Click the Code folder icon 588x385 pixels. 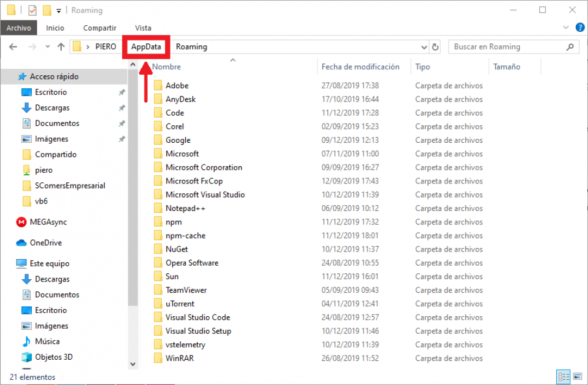tap(158, 113)
